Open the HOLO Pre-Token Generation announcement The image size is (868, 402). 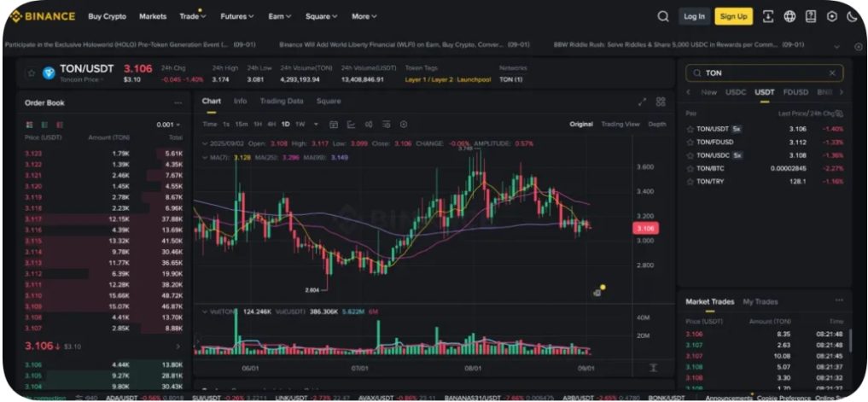coord(128,44)
